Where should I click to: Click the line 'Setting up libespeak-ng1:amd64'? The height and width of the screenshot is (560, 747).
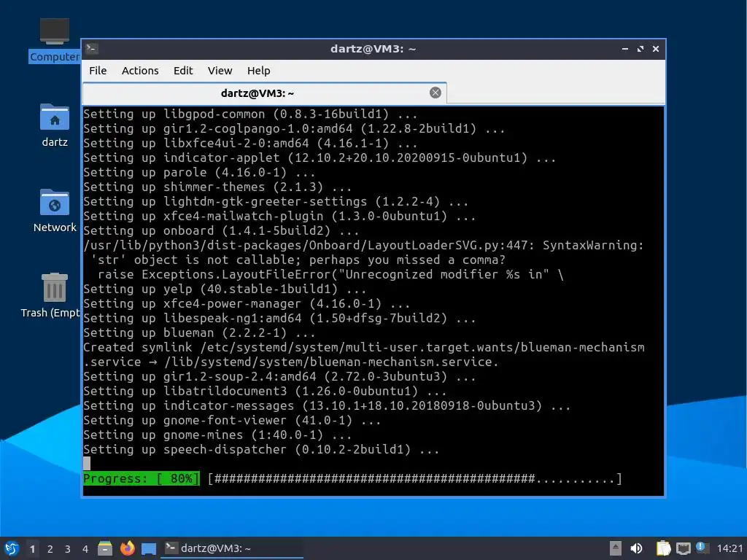coord(279,318)
